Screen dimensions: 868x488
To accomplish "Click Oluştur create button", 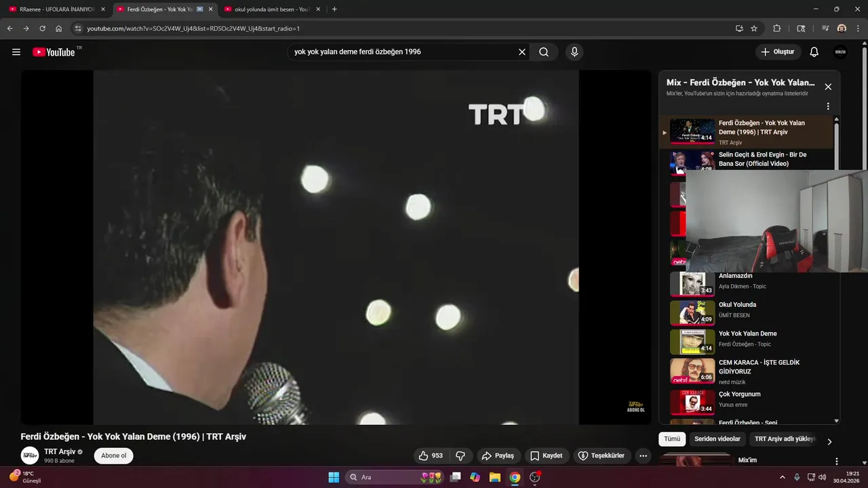I will coord(778,52).
